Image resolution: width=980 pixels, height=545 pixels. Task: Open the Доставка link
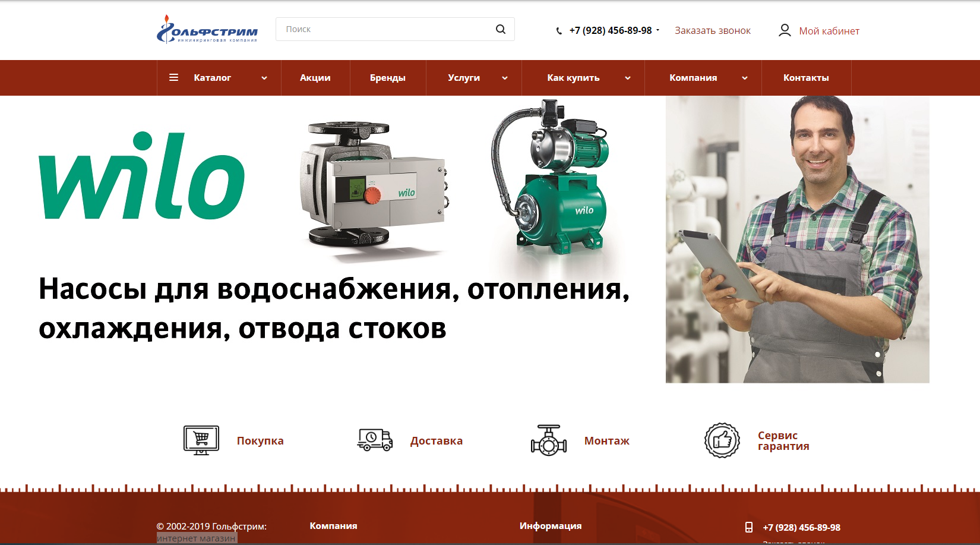[x=437, y=441]
